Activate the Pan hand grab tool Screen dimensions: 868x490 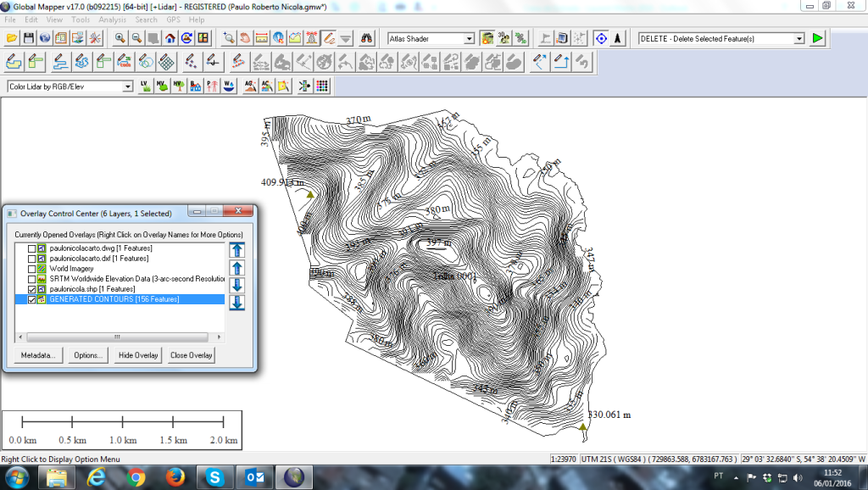244,38
